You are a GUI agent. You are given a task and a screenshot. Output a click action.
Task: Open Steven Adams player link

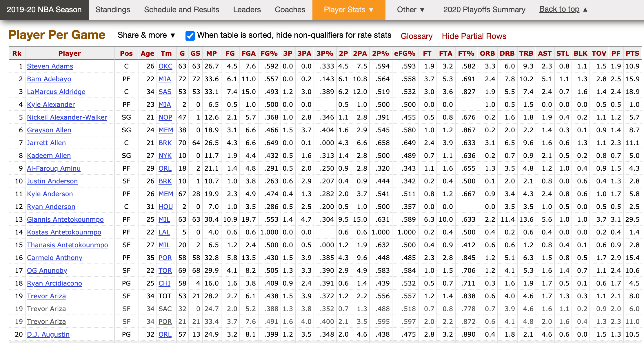click(50, 66)
